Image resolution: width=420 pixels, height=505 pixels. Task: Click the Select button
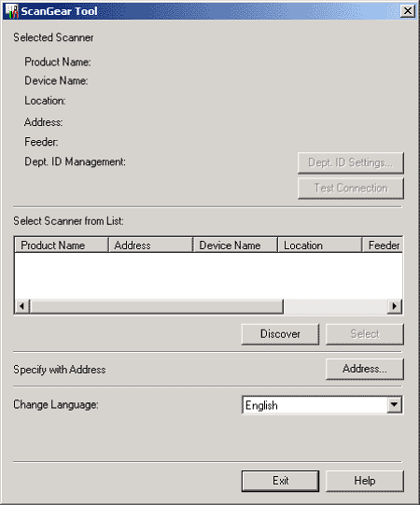coord(365,334)
